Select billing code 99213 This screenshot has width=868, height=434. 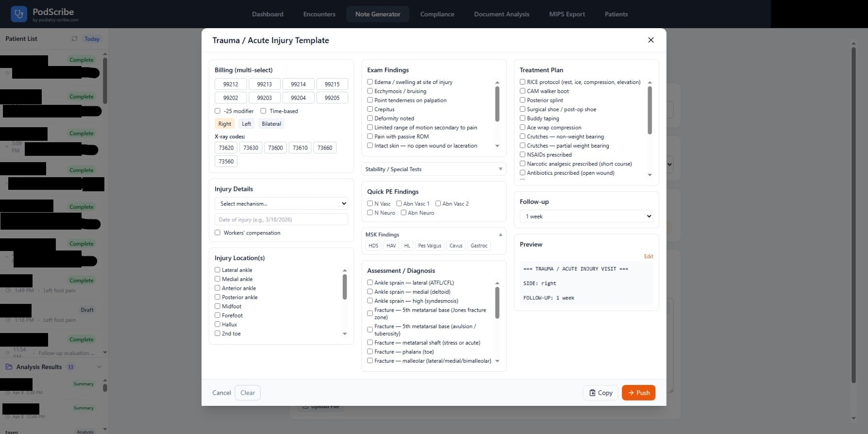(x=265, y=84)
